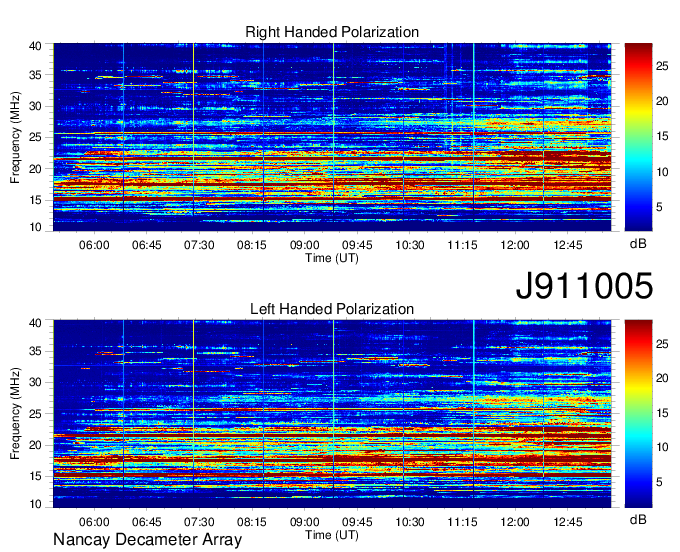This screenshot has height=552, width=680.
Task: Click the 06:00 tick under the Right Handed plot
Action: click(x=94, y=245)
